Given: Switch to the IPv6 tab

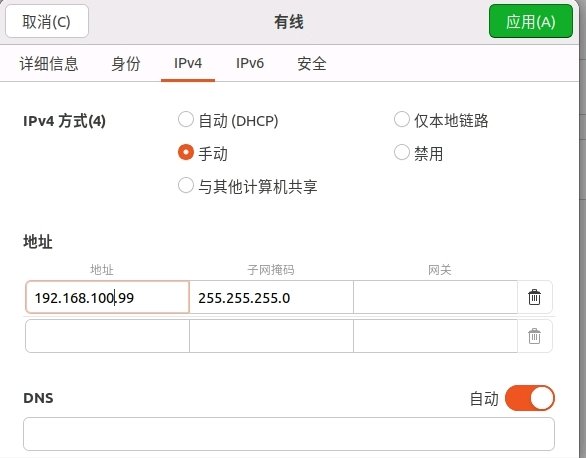Looking at the screenshot, I should (x=250, y=63).
